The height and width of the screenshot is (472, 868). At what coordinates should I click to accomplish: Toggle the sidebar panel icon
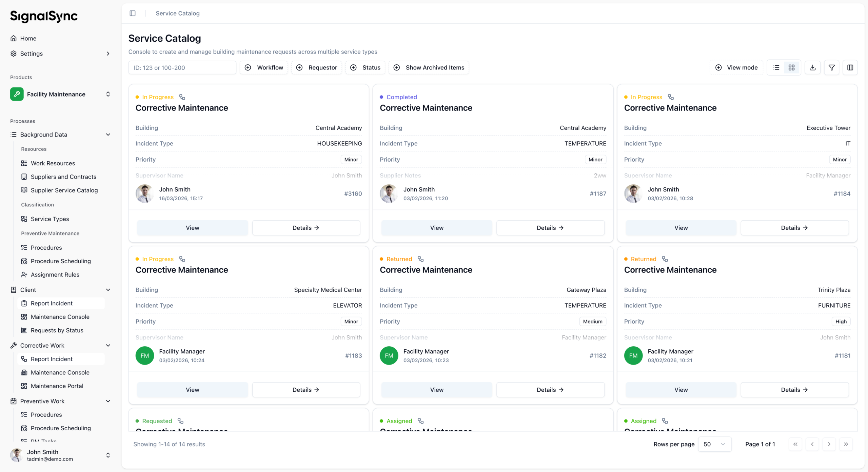(133, 13)
